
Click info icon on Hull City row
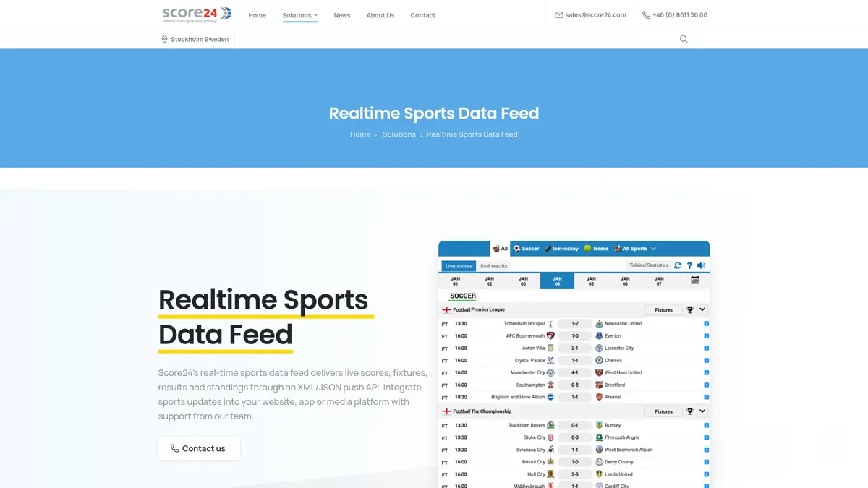coord(706,475)
